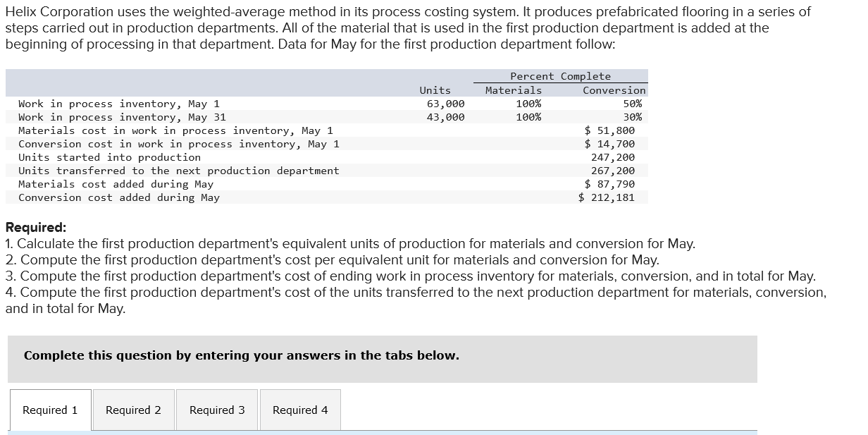Click the Materials column header
Image resolution: width=868 pixels, height=435 pixels.
pos(514,90)
